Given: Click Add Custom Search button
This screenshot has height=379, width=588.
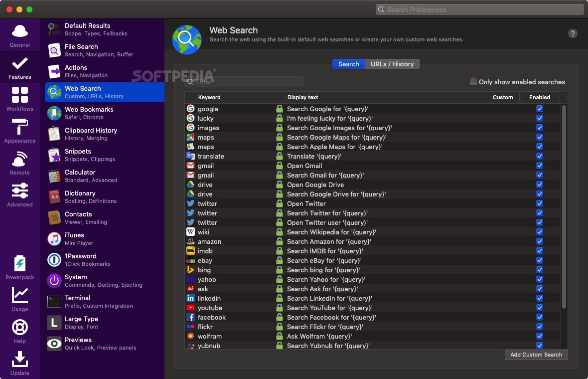Looking at the screenshot, I should 536,355.
